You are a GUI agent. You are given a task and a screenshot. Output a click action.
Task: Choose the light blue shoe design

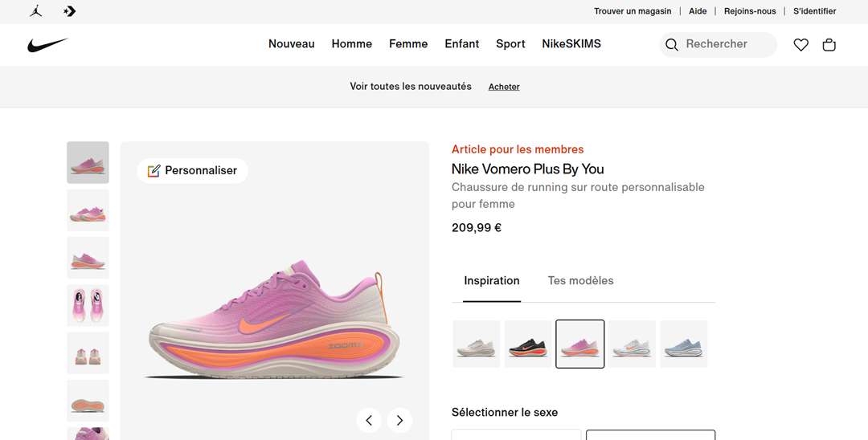tap(684, 344)
